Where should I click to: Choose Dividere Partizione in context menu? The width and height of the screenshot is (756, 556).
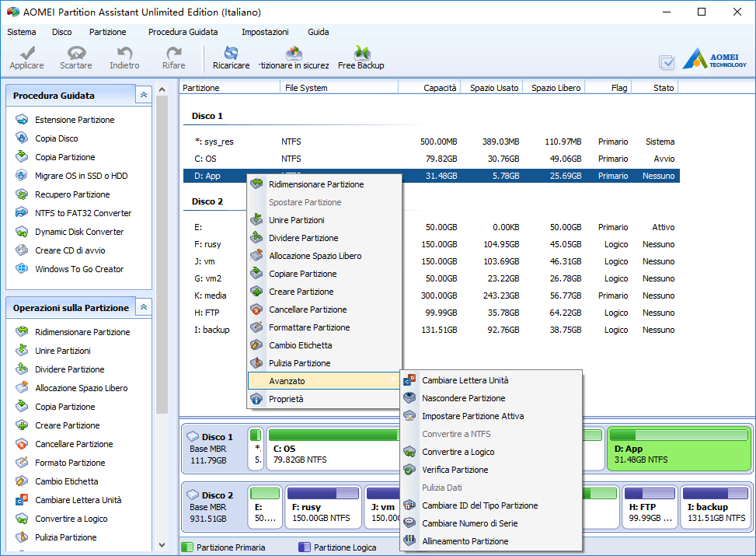point(325,237)
